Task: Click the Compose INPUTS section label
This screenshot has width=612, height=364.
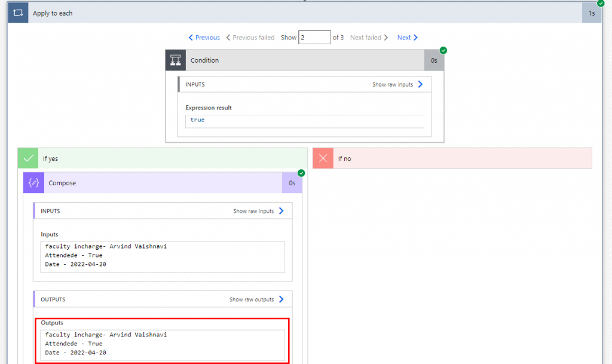Action: pos(50,211)
